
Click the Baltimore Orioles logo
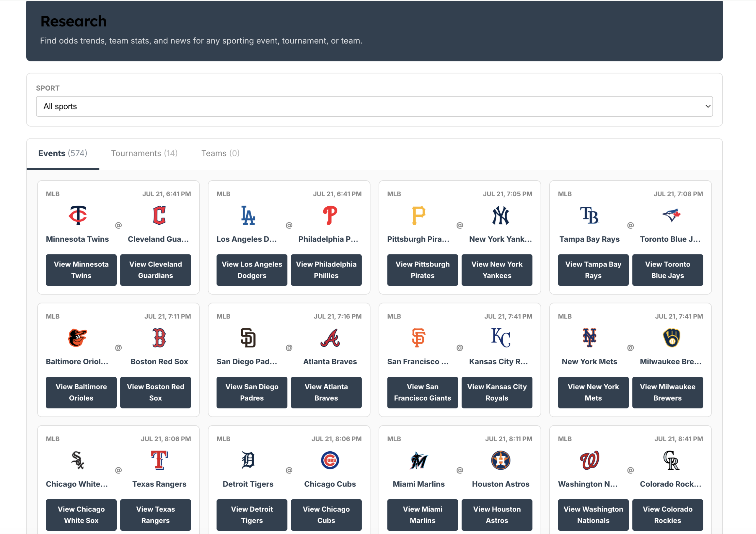pyautogui.click(x=77, y=338)
